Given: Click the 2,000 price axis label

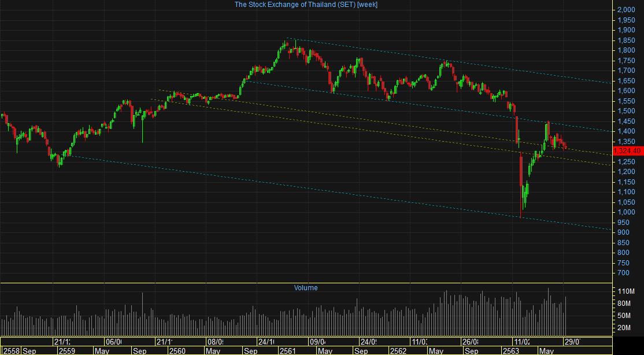Looking at the screenshot, I should click(x=626, y=10).
